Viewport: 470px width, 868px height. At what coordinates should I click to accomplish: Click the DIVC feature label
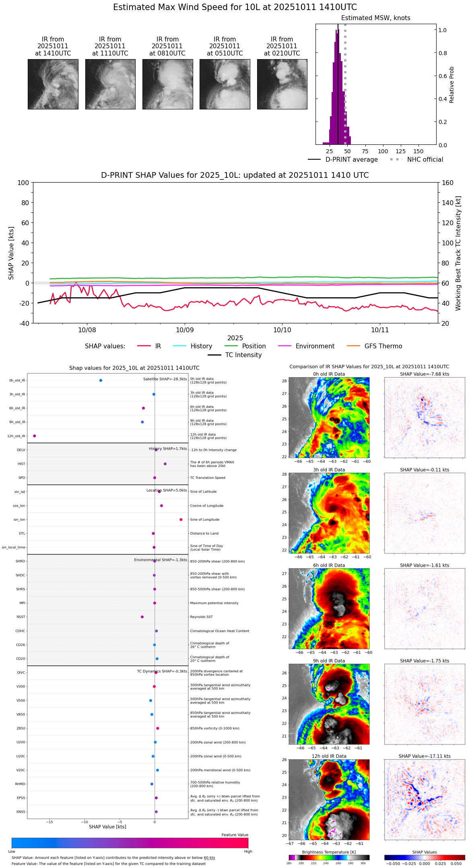click(x=21, y=673)
